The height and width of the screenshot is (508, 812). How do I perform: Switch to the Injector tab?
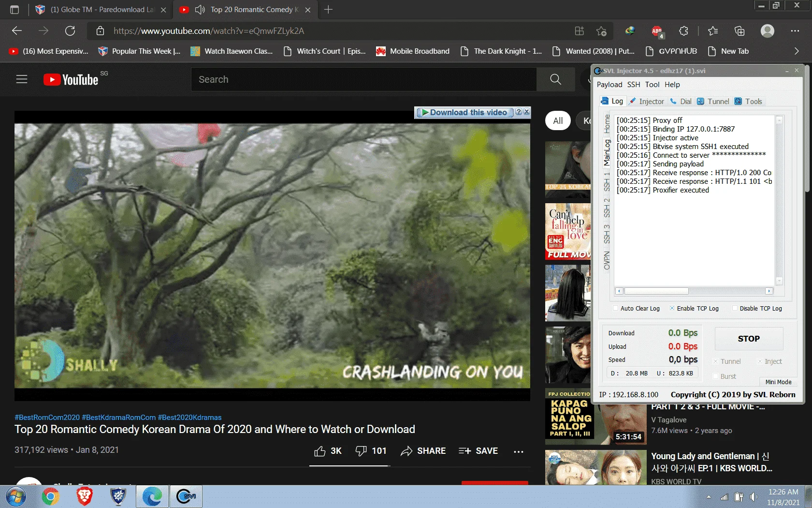click(x=646, y=101)
